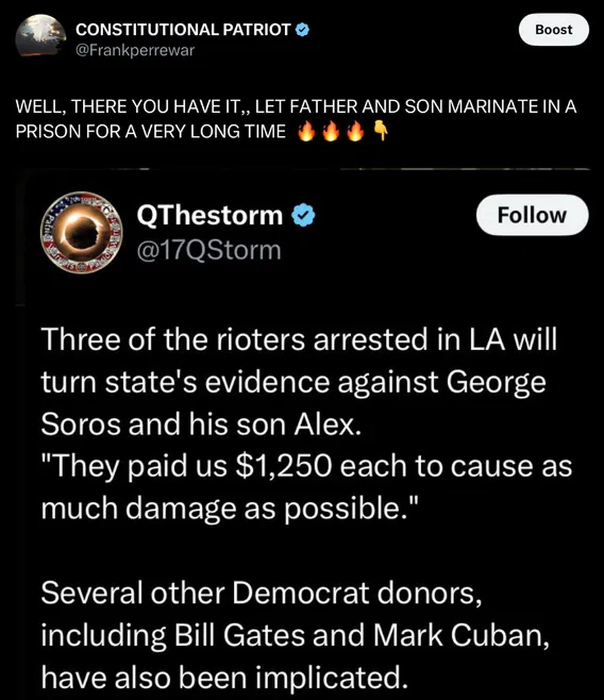This screenshot has width=604, height=700.
Task: Click 'Three of the rioters arrested' paragraph
Action: 298,381
